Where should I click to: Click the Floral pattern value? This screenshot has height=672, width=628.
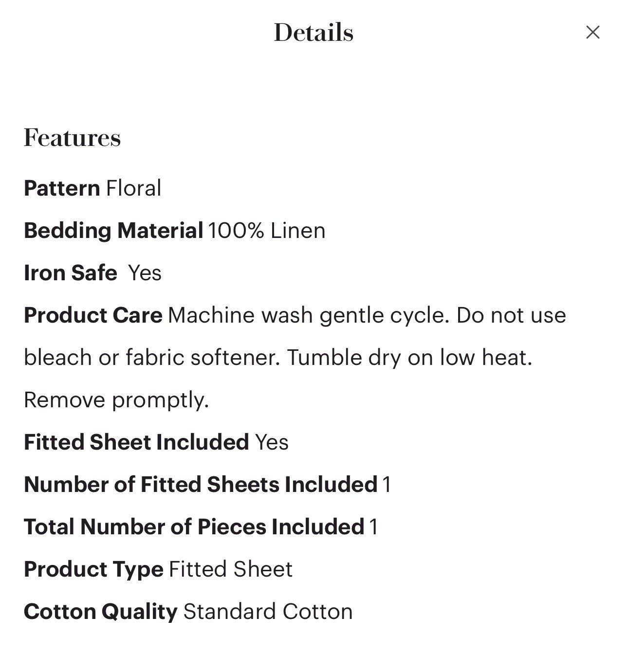(133, 188)
